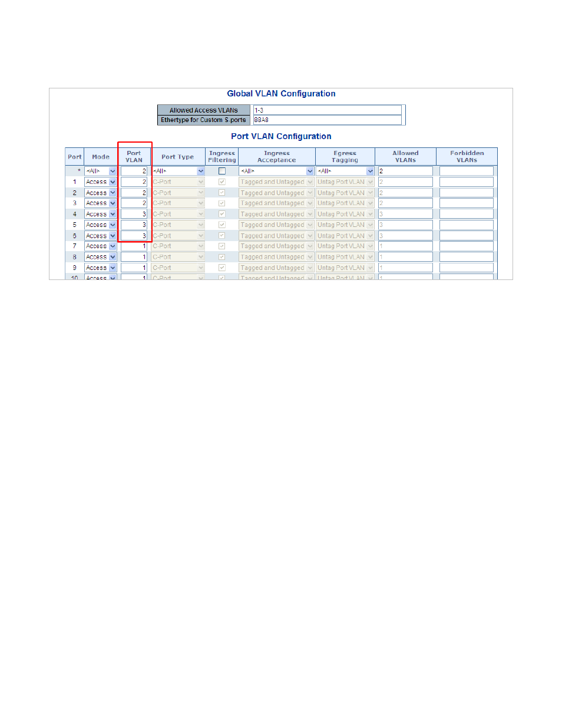Open the Mode dropdown for port 8
This screenshot has width=562, height=728.
point(101,257)
